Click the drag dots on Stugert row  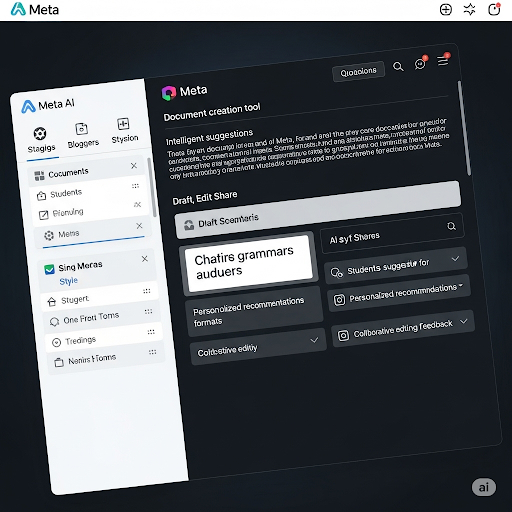pyautogui.click(x=147, y=291)
